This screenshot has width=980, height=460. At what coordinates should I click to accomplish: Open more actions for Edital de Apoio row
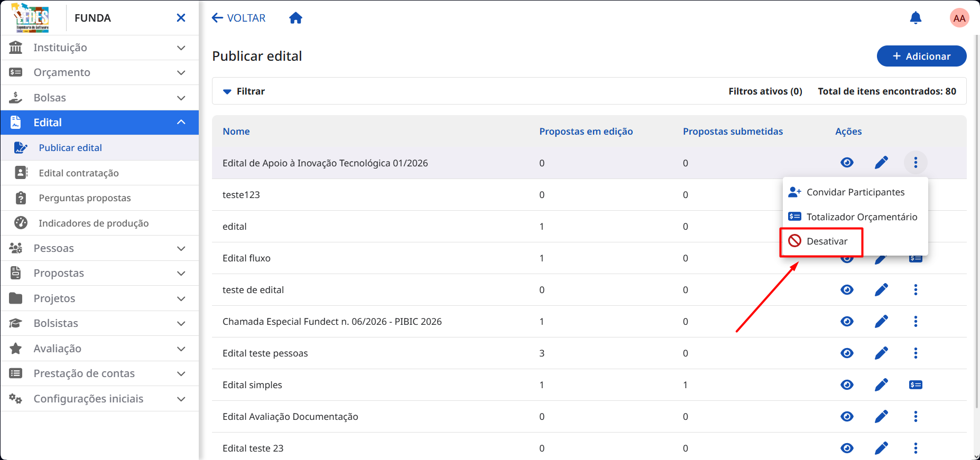point(916,163)
